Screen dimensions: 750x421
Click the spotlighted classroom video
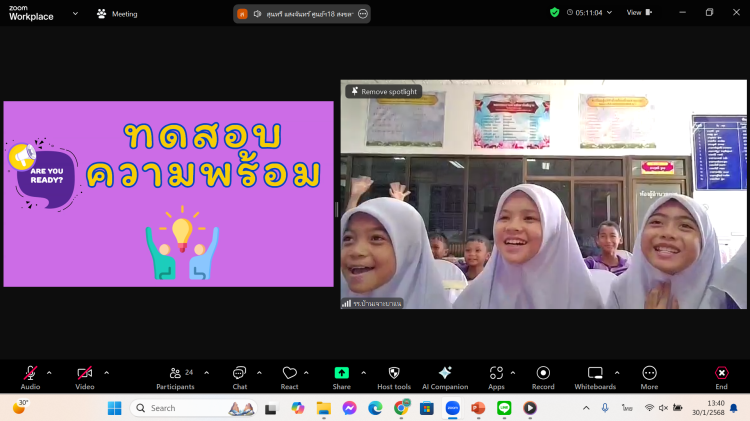(543, 194)
